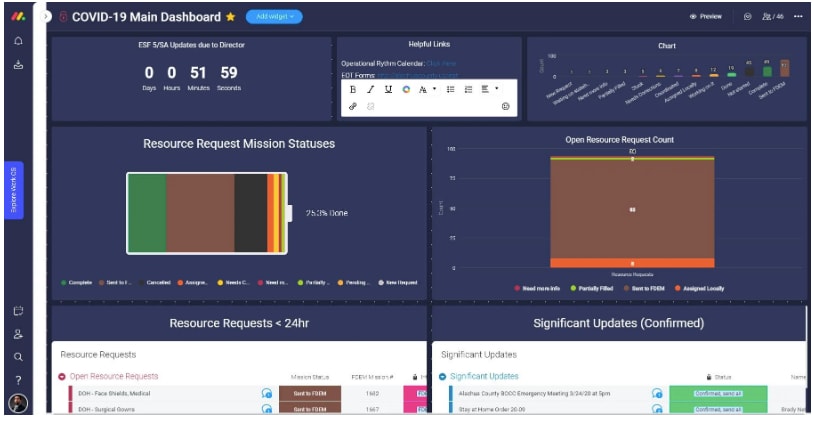814x421 pixels.
Task: Toggle Need more info legend in Open Resource chart
Action: click(537, 288)
